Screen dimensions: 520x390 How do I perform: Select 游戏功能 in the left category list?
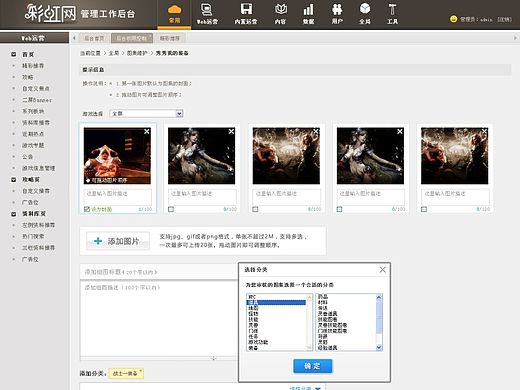[258, 342]
